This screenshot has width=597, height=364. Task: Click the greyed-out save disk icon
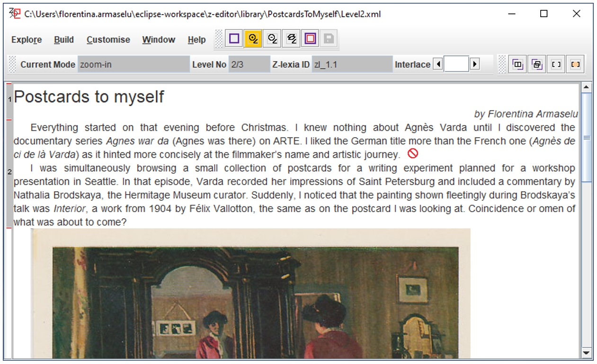tap(329, 39)
